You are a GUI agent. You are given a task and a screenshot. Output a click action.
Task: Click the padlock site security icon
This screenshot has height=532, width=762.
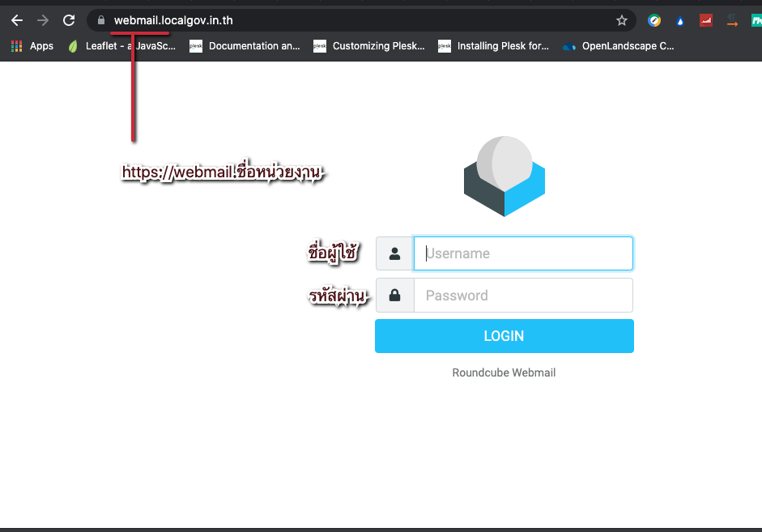[x=101, y=20]
